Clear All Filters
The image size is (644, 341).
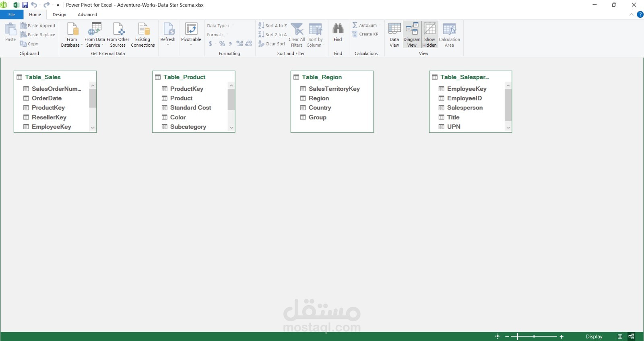297,35
